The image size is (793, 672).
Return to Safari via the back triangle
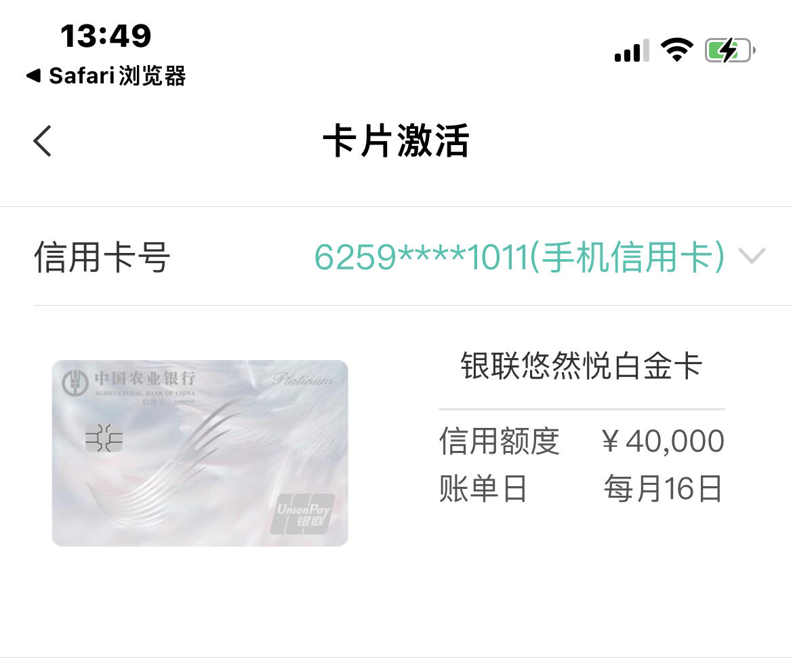pos(33,75)
